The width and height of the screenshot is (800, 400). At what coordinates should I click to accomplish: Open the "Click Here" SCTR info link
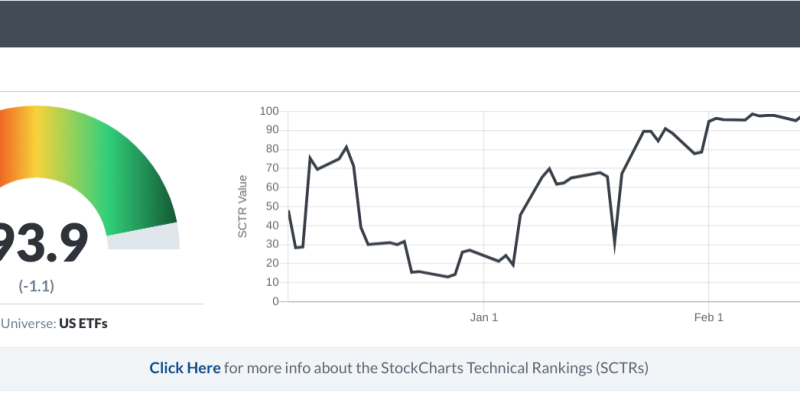(185, 368)
